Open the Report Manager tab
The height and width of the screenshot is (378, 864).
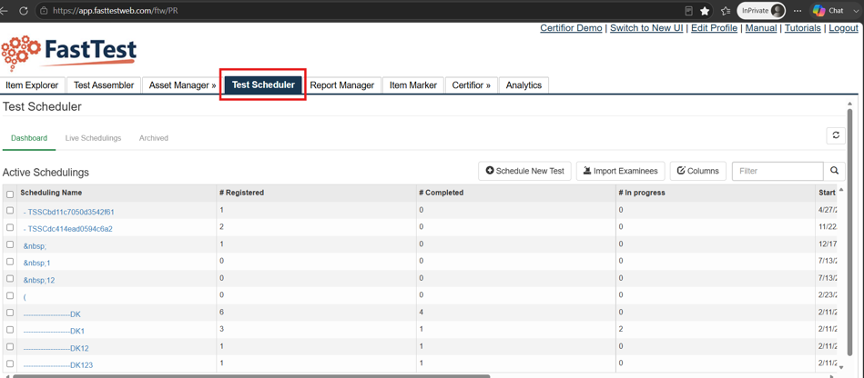coord(342,85)
